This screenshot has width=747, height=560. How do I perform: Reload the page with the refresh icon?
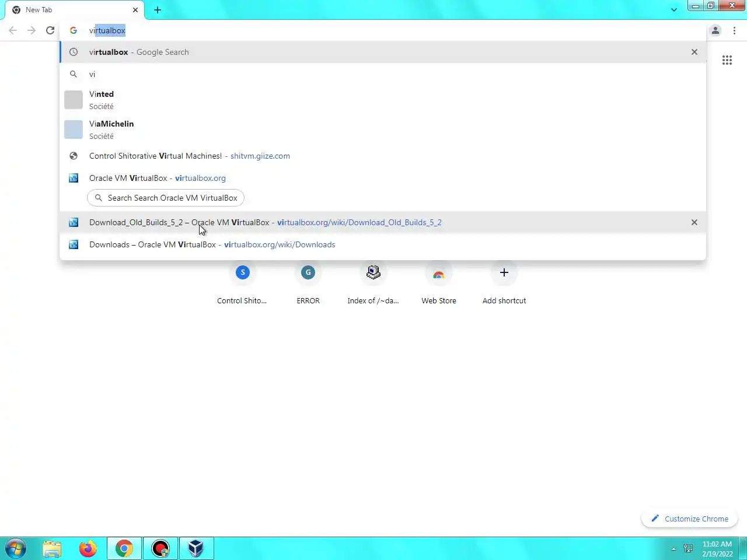(x=50, y=30)
